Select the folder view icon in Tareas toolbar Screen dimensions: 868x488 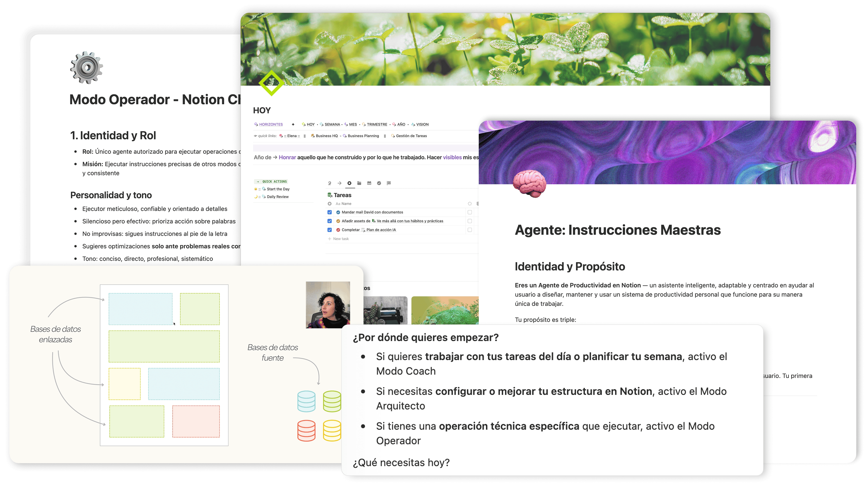360,183
